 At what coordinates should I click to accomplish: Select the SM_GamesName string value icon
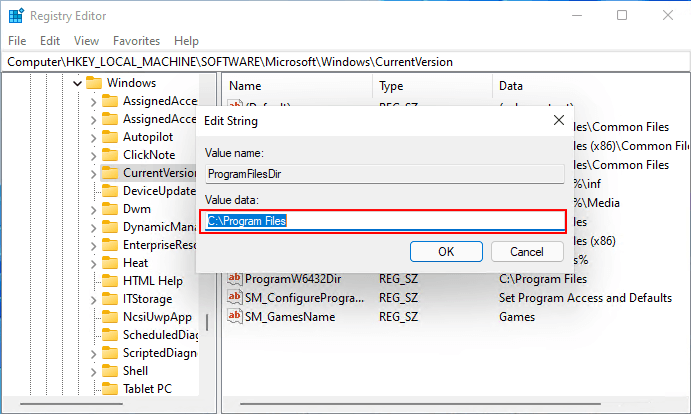(x=236, y=317)
